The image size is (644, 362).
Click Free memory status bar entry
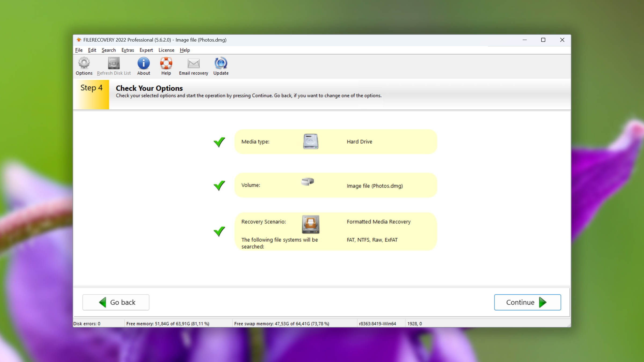click(168, 324)
